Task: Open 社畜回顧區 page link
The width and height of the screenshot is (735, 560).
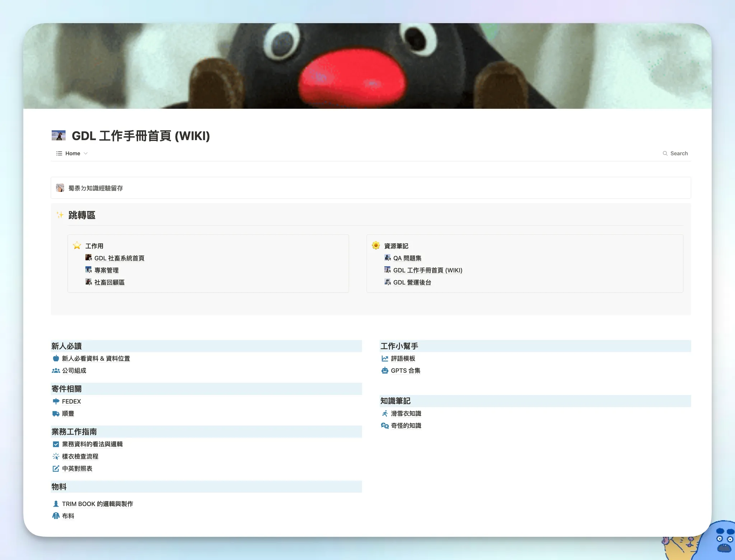Action: click(109, 283)
